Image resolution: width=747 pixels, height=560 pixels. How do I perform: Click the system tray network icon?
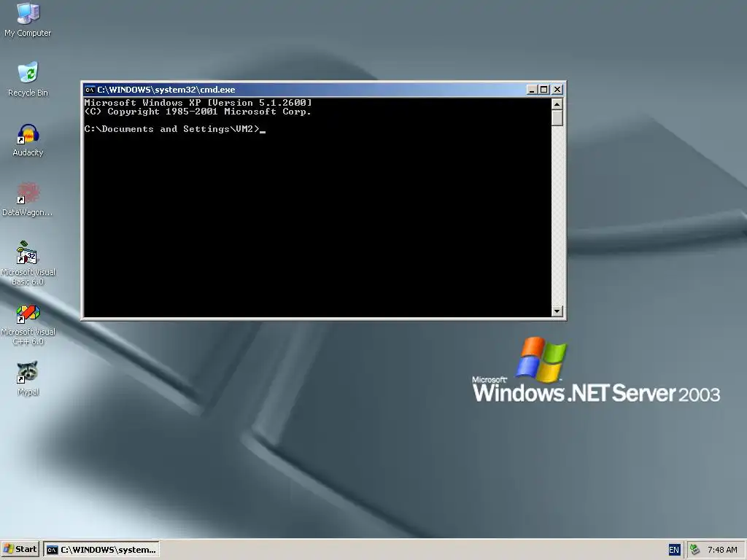coord(695,550)
